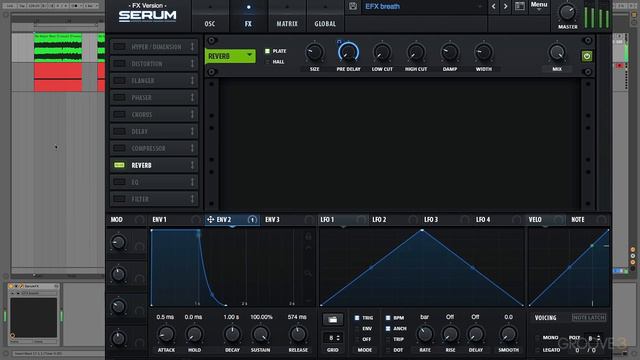
Task: Open the Reverb effect type dropdown
Action: coord(230,56)
